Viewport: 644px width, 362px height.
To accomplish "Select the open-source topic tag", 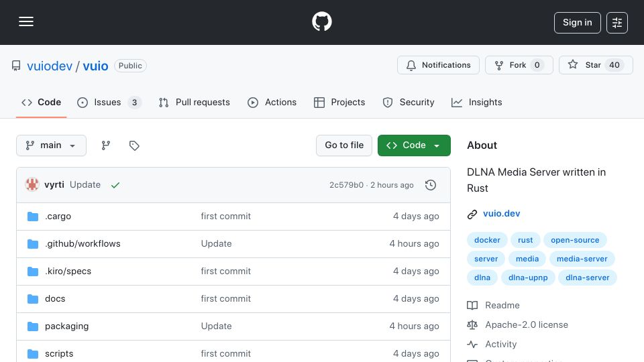I will (x=575, y=240).
